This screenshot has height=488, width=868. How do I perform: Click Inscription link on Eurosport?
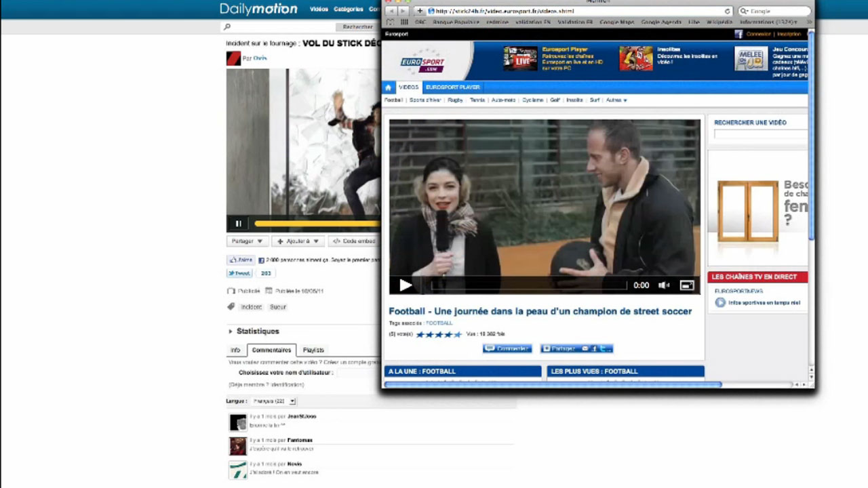[789, 34]
